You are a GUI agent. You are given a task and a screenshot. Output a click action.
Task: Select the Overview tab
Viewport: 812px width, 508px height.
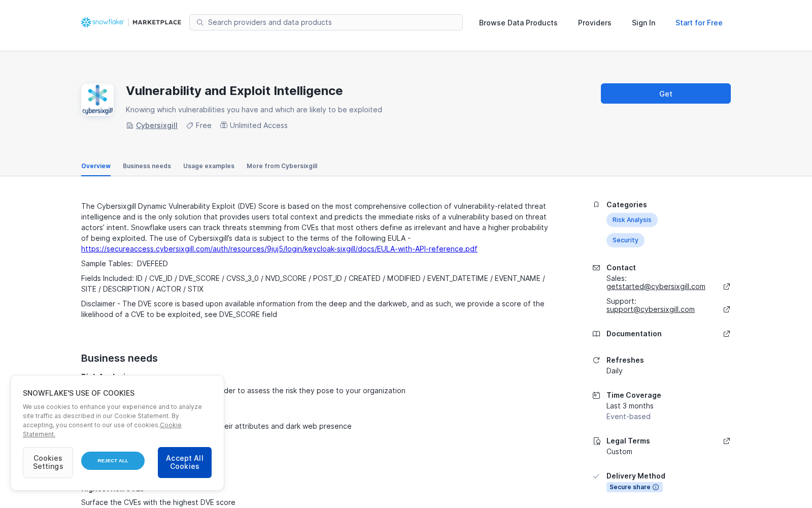coord(96,166)
